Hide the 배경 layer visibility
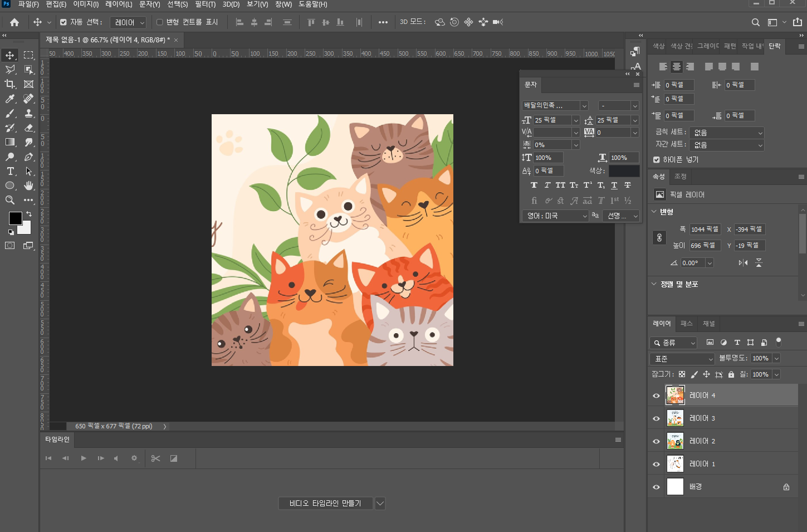Image resolution: width=807 pixels, height=532 pixels. [656, 487]
